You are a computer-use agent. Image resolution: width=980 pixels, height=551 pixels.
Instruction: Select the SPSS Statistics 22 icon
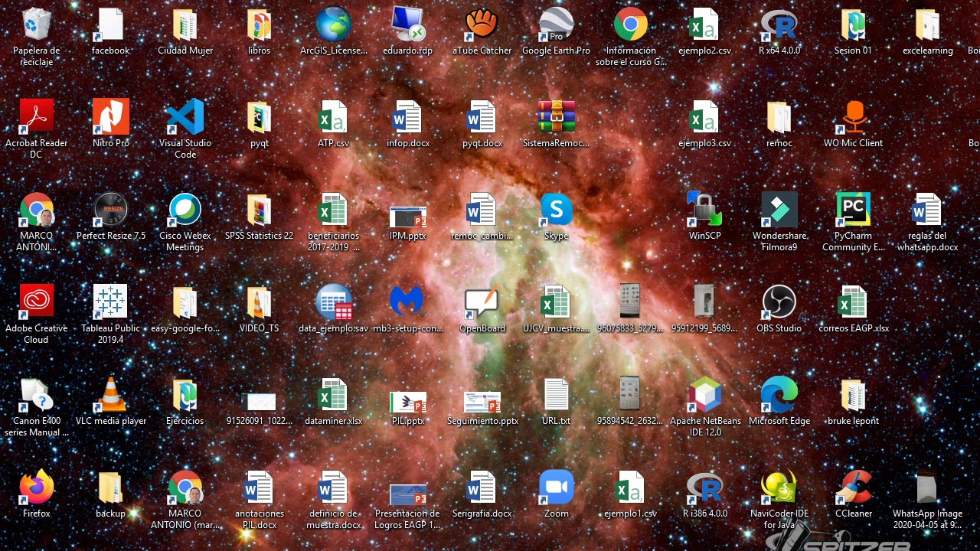pos(259,210)
